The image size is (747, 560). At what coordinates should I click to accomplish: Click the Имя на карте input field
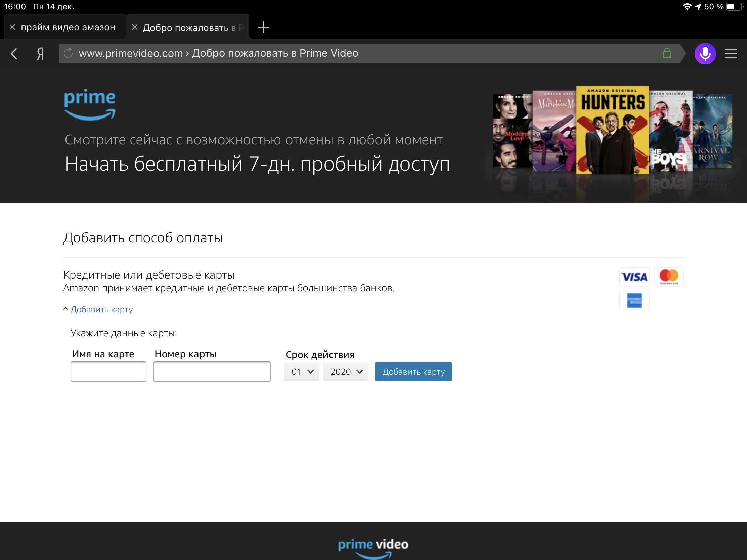point(108,372)
